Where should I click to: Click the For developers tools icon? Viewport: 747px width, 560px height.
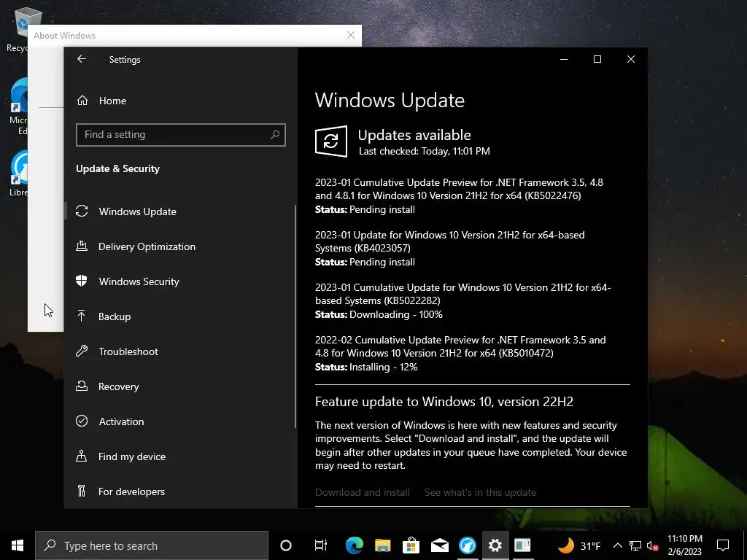click(x=82, y=491)
